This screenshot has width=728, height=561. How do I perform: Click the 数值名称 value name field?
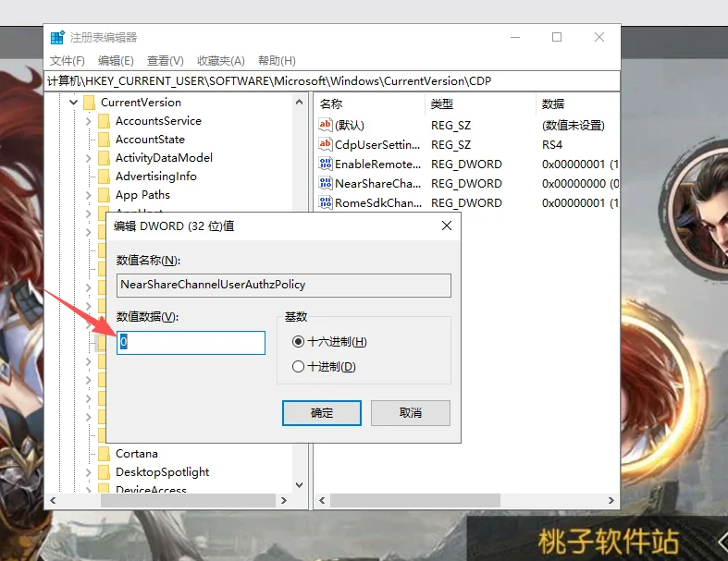point(284,285)
